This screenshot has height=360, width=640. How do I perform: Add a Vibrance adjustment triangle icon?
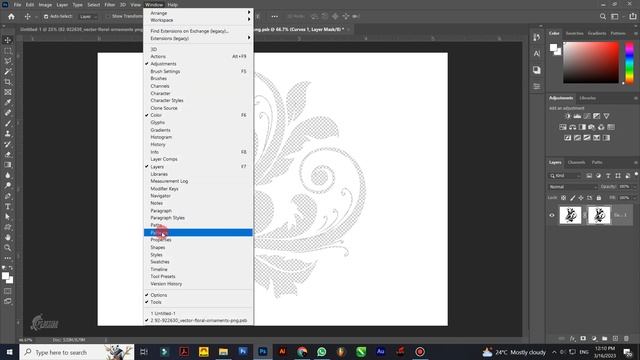pyautogui.click(x=607, y=116)
